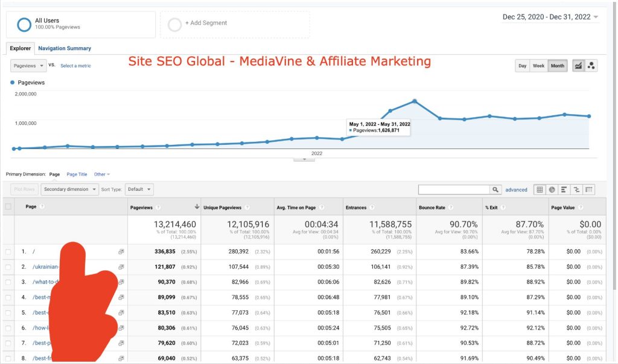Click the search magnifier button

point(495,190)
